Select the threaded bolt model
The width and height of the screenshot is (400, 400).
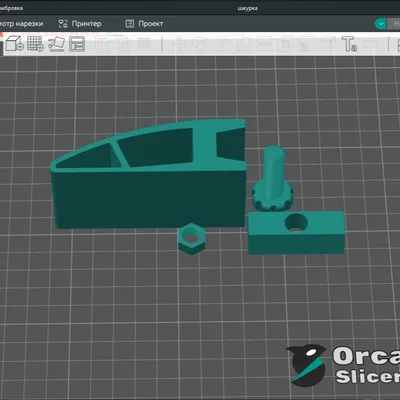pos(273,180)
